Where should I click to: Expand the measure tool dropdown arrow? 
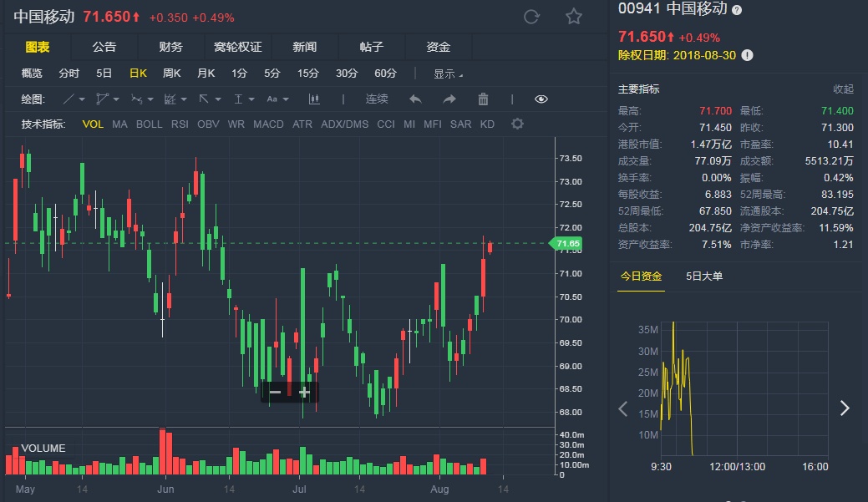pyautogui.click(x=251, y=99)
